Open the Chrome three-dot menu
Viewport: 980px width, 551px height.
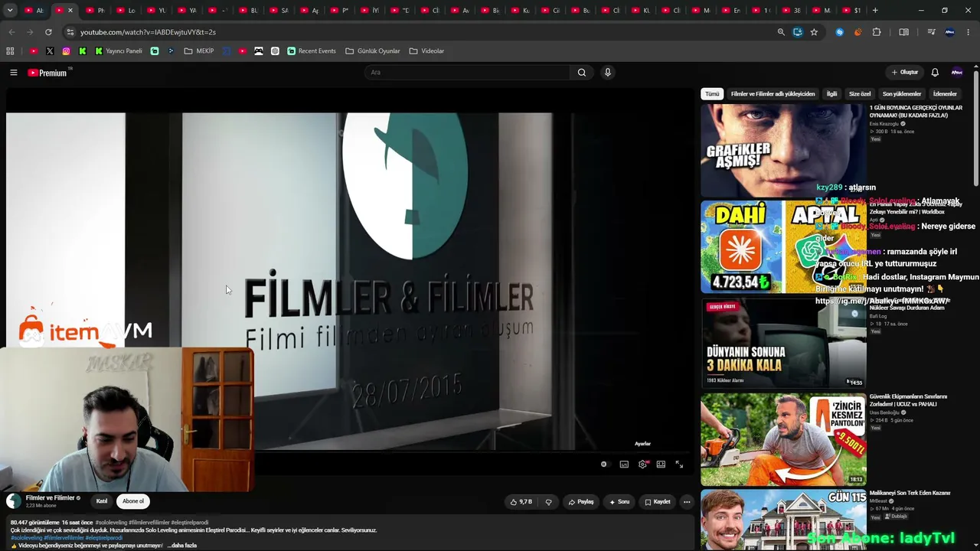click(x=969, y=32)
